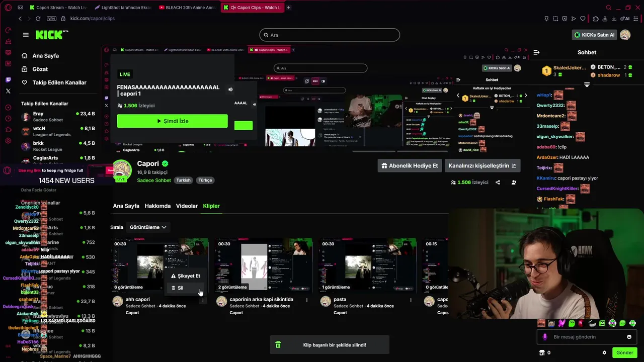Open the user avatar menu on Kick
The height and width of the screenshot is (362, 644).
click(625, 35)
